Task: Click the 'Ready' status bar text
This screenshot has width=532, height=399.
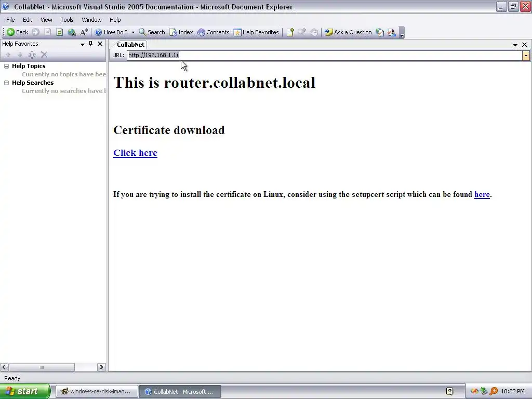Action: click(12, 378)
